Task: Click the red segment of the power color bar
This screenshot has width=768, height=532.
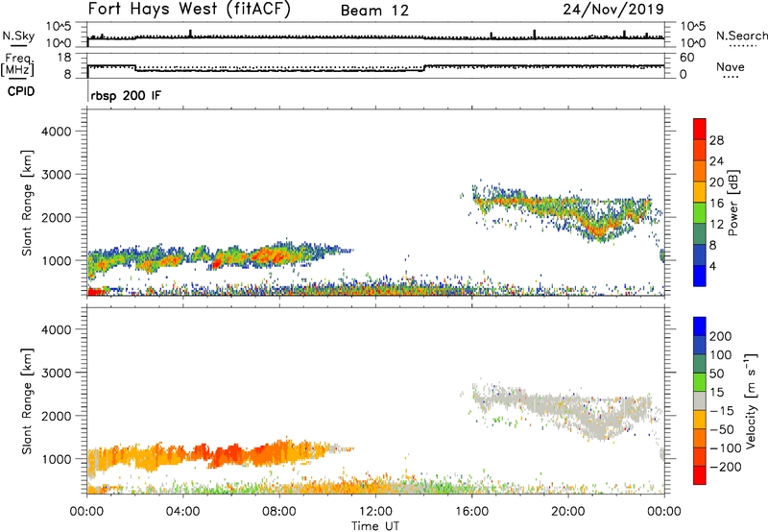Action: (700, 129)
